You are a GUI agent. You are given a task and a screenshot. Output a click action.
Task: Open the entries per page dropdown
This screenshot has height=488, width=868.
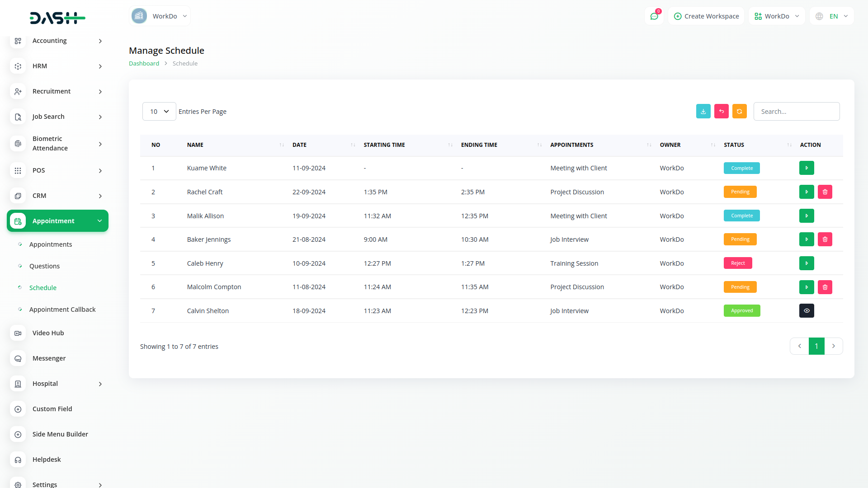(x=159, y=112)
